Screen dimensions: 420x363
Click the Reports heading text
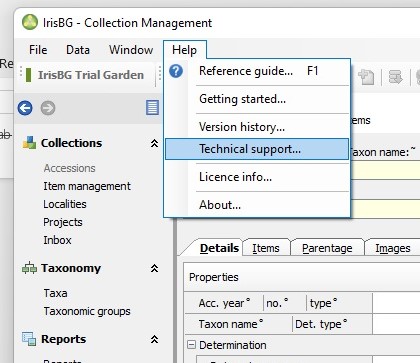click(63, 339)
